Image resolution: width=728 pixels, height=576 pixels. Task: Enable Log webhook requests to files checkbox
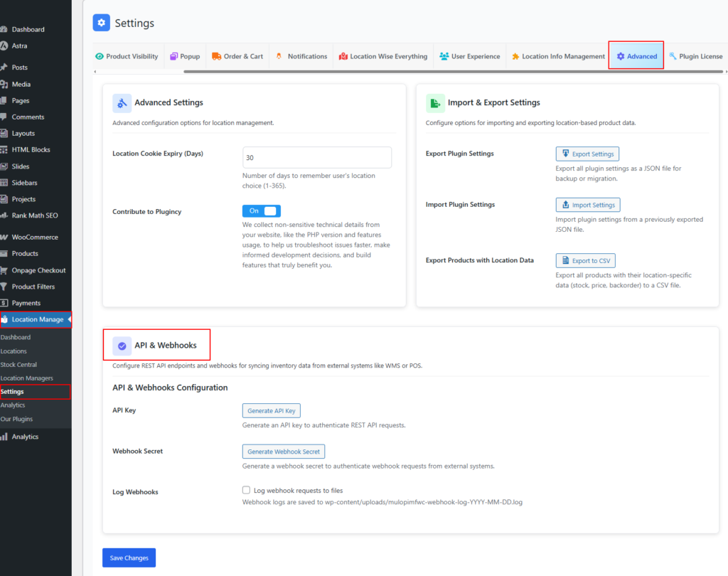[247, 490]
